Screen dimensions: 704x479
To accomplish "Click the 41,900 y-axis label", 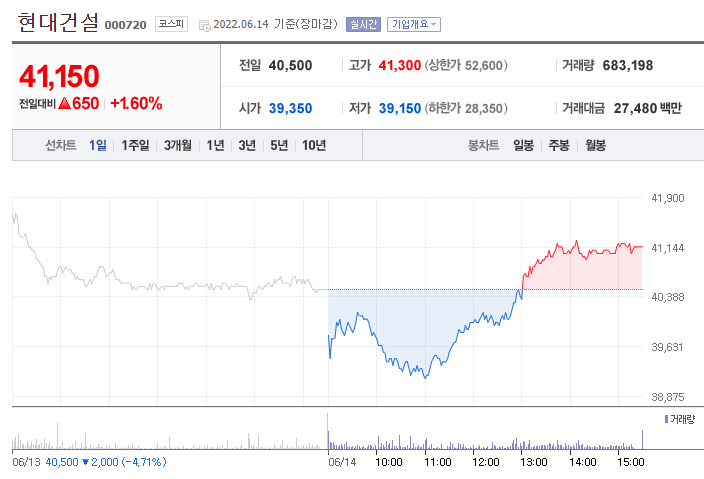I will (668, 198).
